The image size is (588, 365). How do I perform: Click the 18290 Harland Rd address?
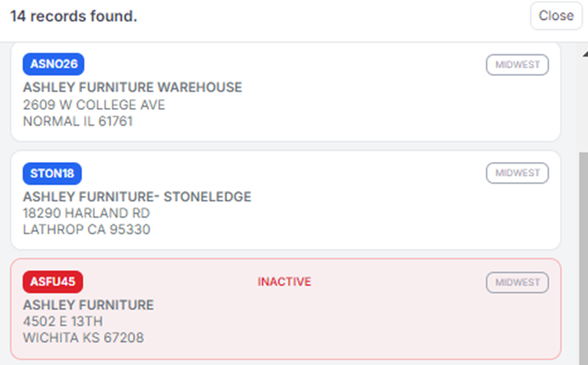coord(87,214)
